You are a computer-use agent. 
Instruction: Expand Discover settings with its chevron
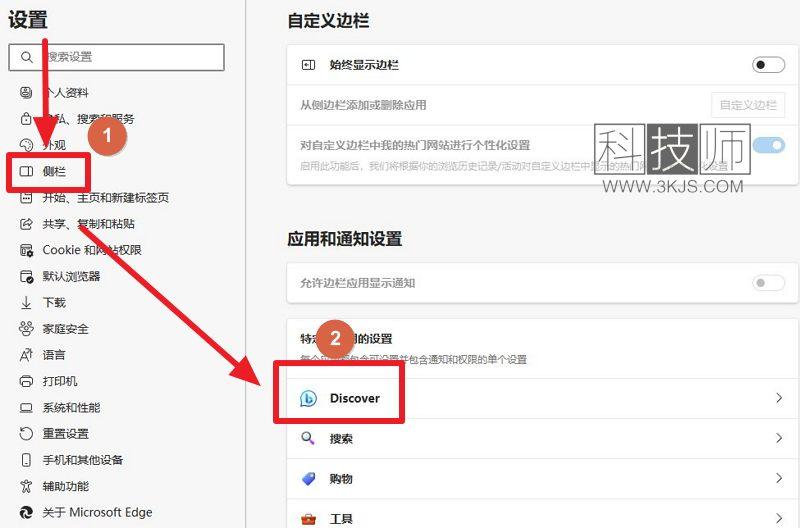tap(779, 398)
